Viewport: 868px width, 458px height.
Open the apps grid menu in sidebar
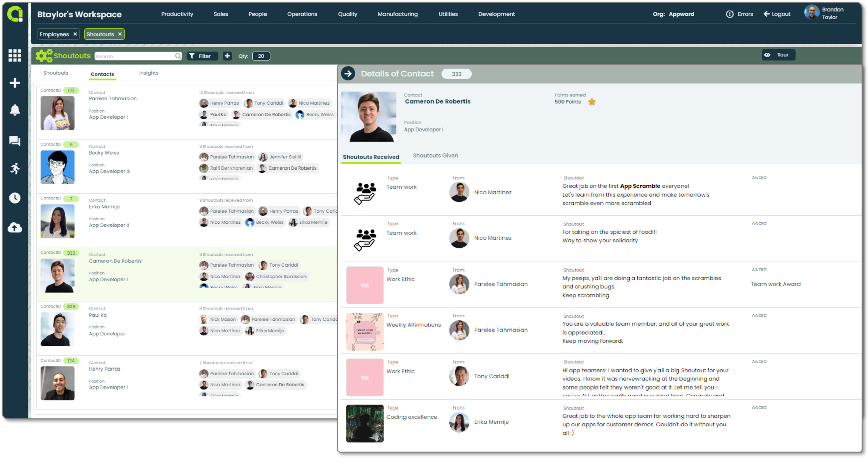[15, 55]
